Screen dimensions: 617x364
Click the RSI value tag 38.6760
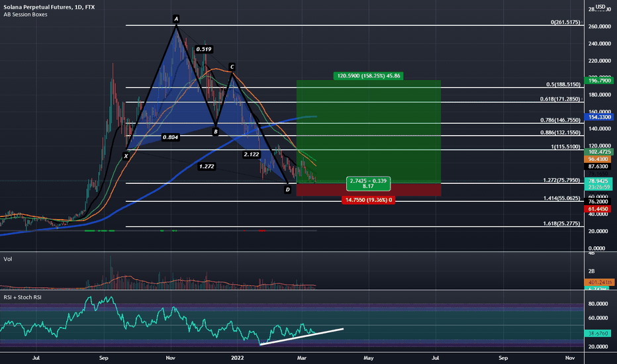[x=598, y=334]
